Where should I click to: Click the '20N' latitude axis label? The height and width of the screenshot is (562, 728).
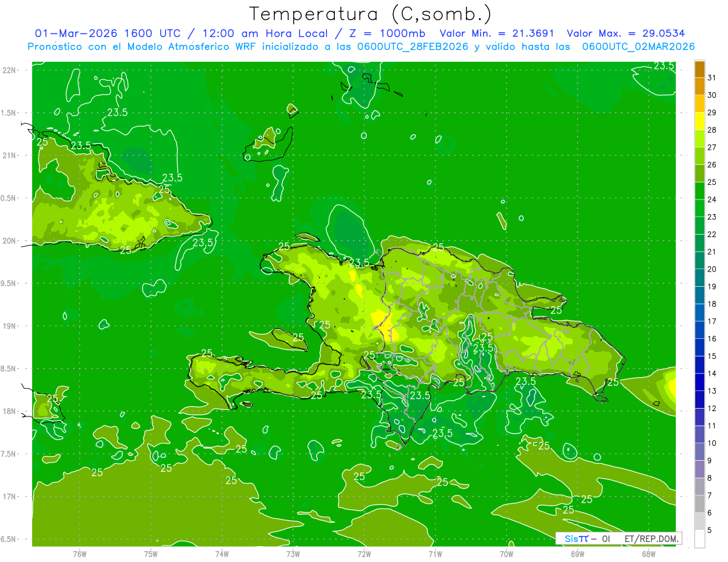9,241
